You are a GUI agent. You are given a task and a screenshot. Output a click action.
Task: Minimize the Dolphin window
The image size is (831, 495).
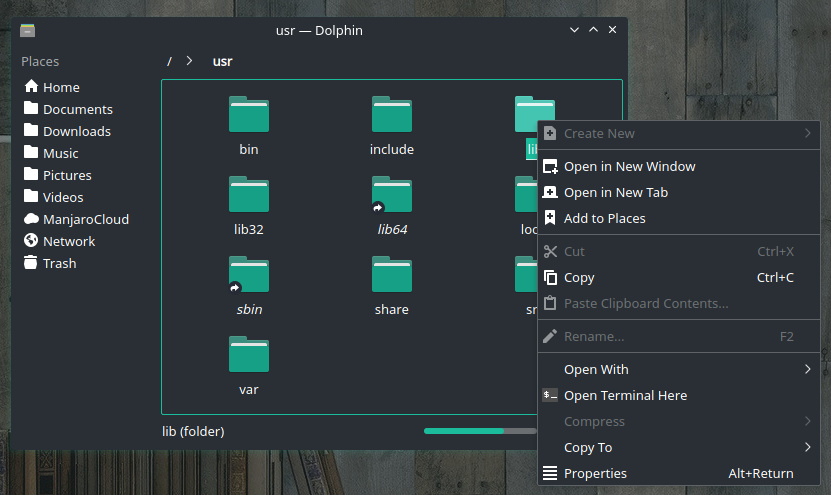click(574, 30)
